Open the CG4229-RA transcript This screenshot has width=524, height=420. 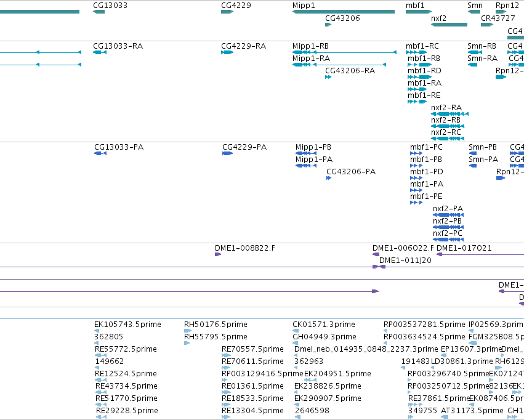(227, 52)
